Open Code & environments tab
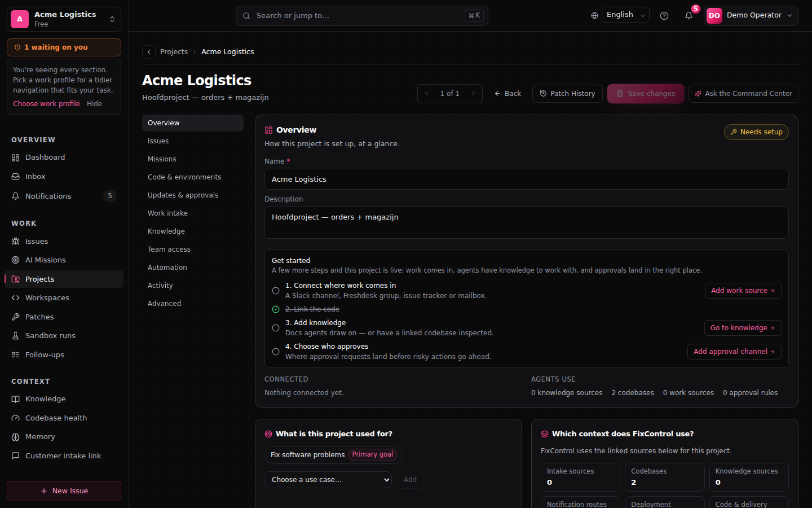The image size is (812, 508). (193, 177)
